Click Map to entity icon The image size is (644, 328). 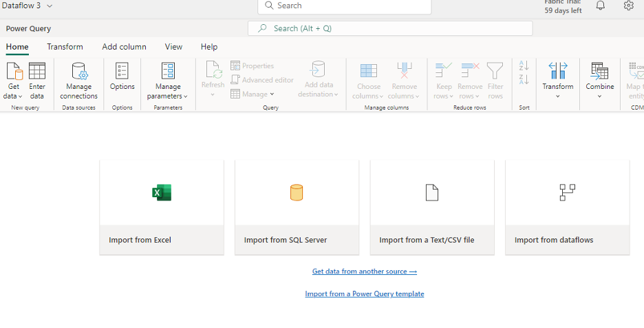coord(636,71)
